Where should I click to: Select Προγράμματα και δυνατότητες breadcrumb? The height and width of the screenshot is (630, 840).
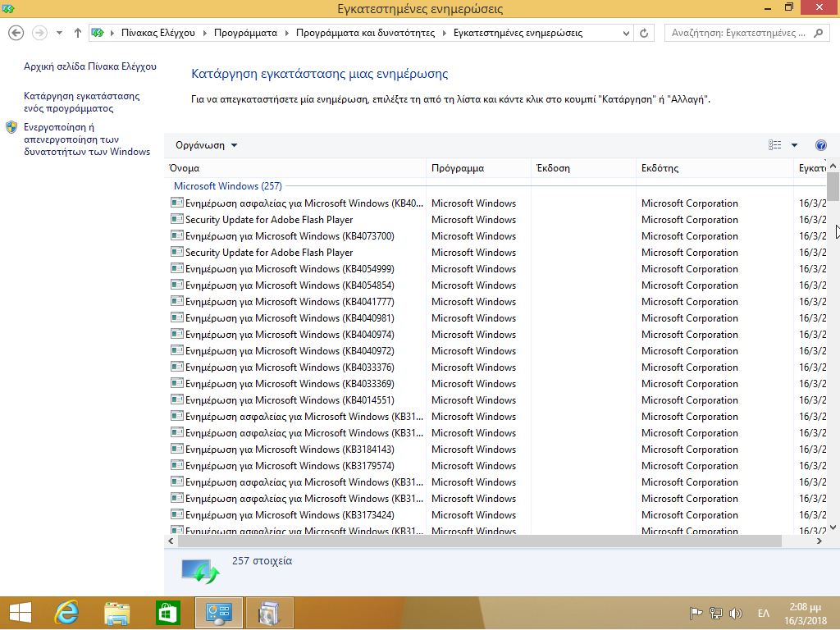(x=365, y=33)
